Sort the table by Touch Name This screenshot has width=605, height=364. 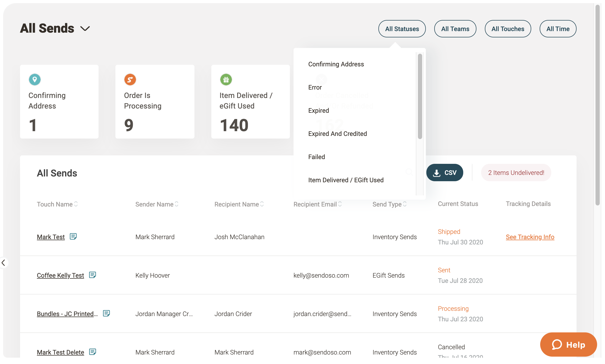(76, 204)
